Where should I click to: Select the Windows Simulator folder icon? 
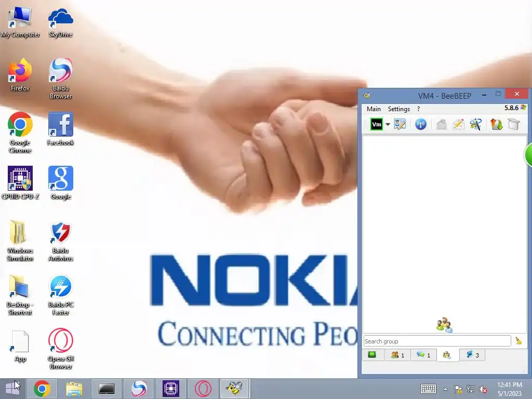point(20,241)
